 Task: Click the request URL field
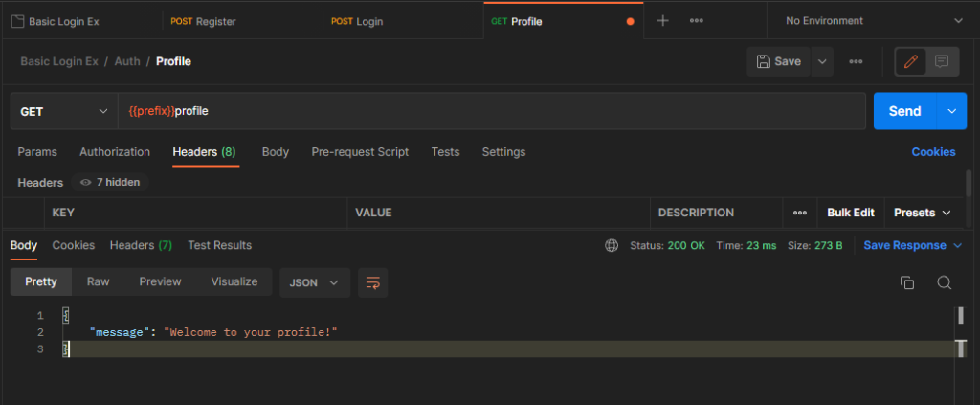click(492, 111)
